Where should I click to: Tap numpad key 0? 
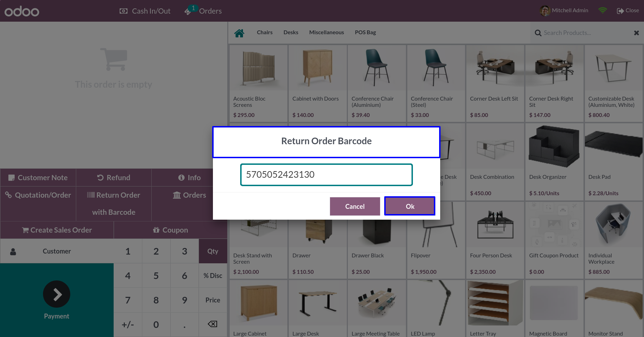[x=156, y=324]
